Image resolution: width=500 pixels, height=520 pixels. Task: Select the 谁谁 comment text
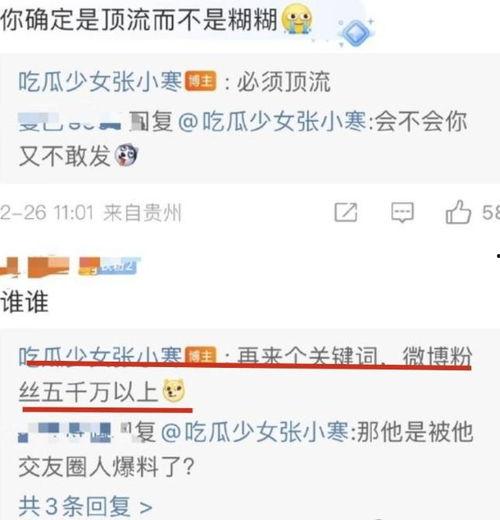(25, 302)
